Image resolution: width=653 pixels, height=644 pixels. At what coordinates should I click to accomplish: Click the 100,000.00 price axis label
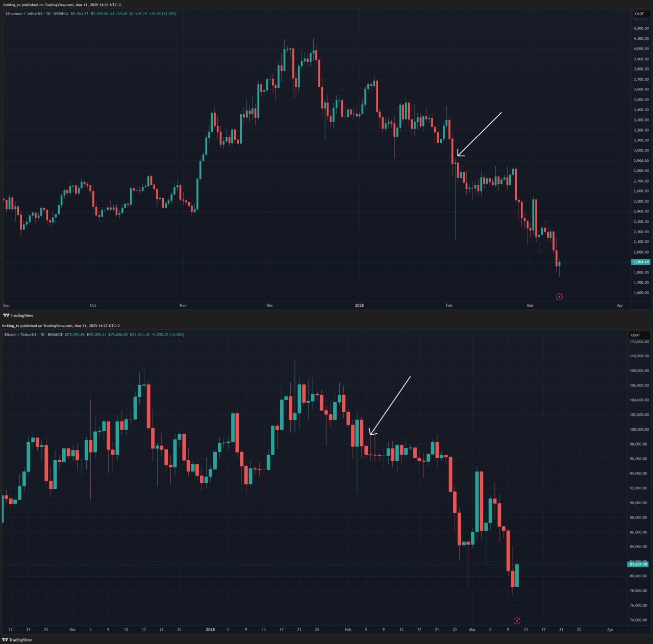click(x=639, y=430)
